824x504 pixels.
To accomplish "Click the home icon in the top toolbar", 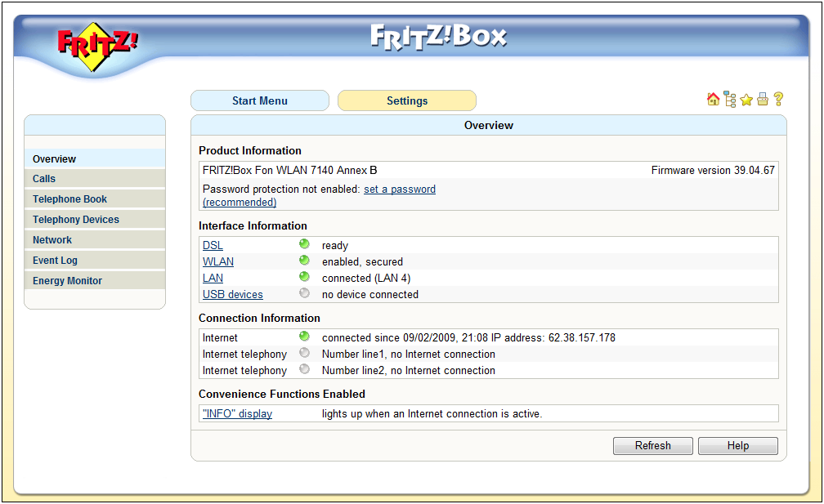I will coord(713,99).
